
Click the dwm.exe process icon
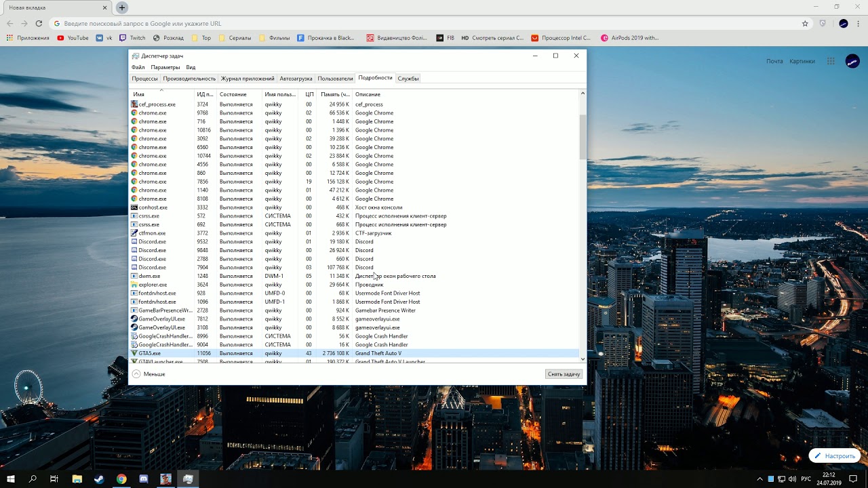point(134,276)
